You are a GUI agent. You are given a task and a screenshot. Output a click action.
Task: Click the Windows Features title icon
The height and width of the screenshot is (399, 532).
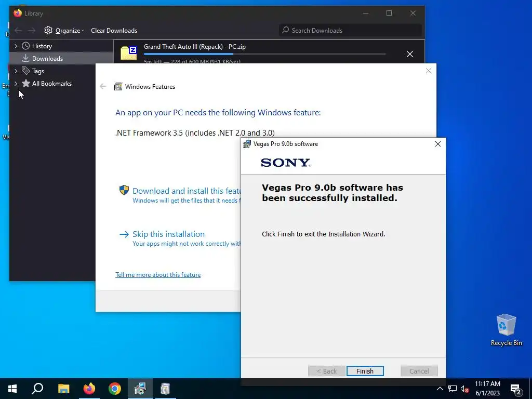coord(118,87)
